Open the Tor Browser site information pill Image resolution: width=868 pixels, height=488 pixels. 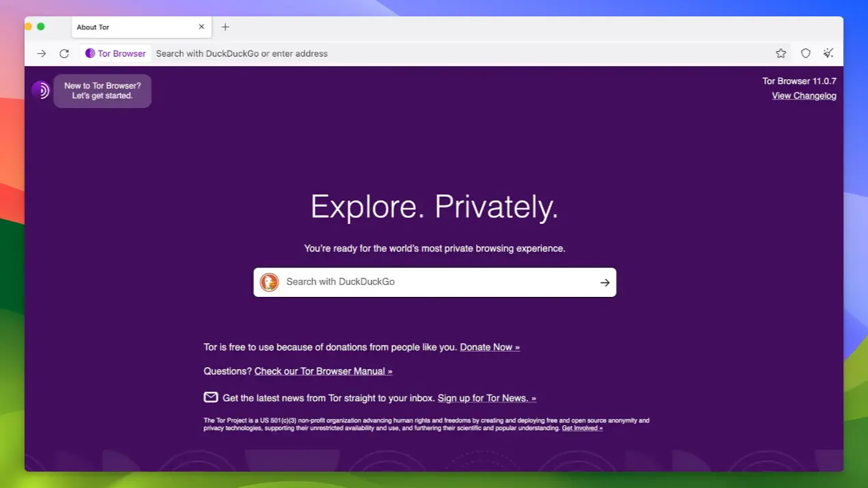point(115,53)
